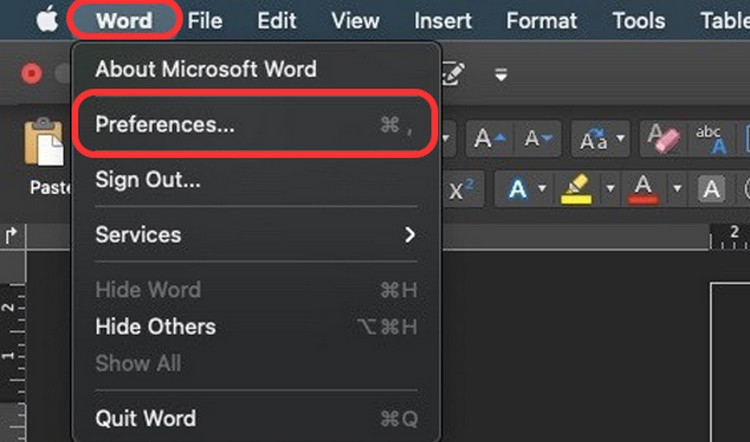Apply the text effects blue A

click(517, 189)
